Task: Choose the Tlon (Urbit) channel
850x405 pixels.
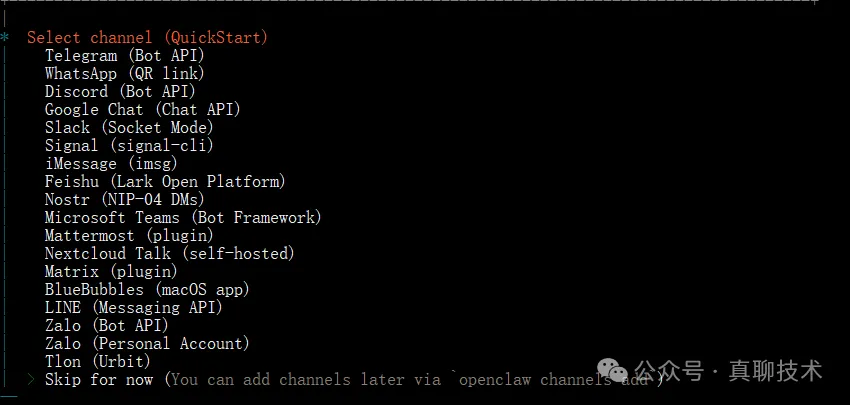Action: click(x=98, y=362)
